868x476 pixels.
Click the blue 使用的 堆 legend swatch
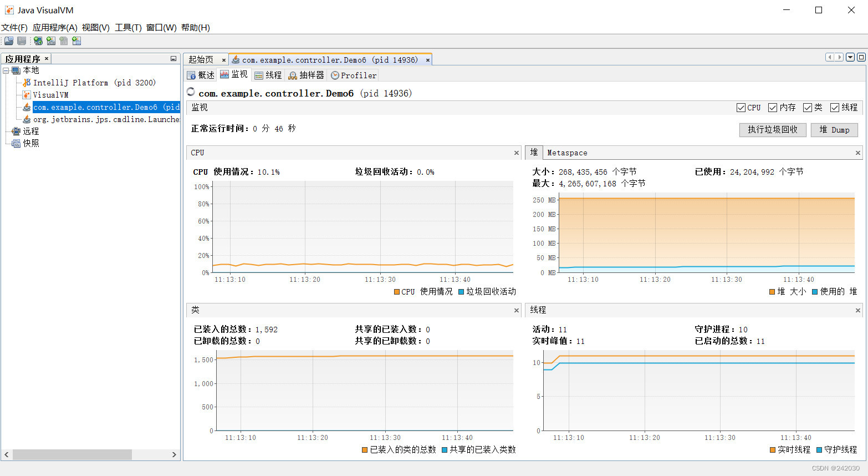[x=815, y=292]
